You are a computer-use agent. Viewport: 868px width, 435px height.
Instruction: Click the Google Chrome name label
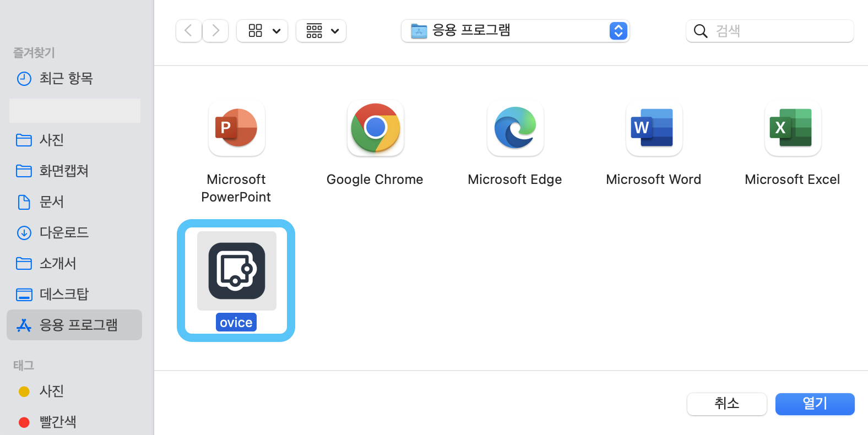tap(375, 180)
